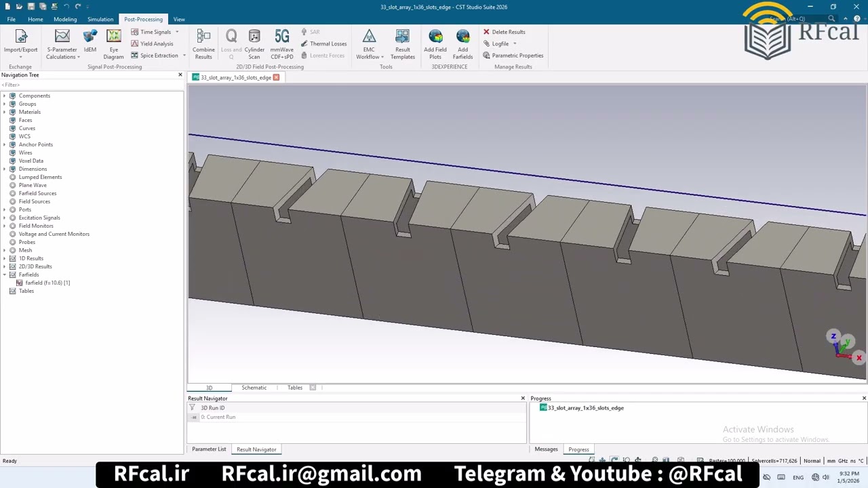
Task: Create a new project from quick access toolbar
Action: pos(7,7)
